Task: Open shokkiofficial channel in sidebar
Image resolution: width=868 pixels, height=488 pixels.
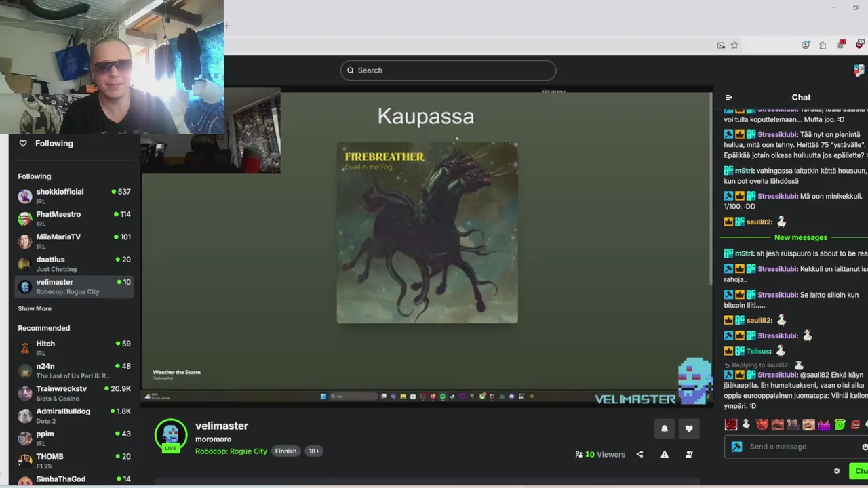Action: tap(75, 197)
